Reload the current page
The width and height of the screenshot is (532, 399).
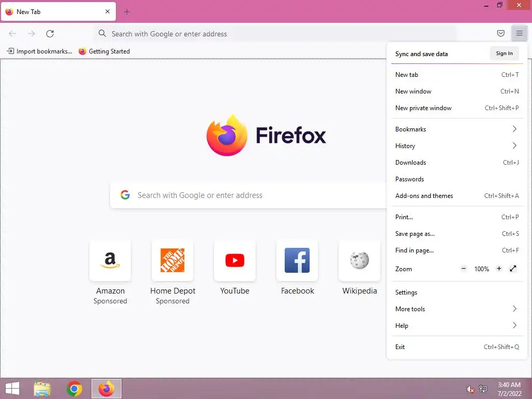coord(50,34)
